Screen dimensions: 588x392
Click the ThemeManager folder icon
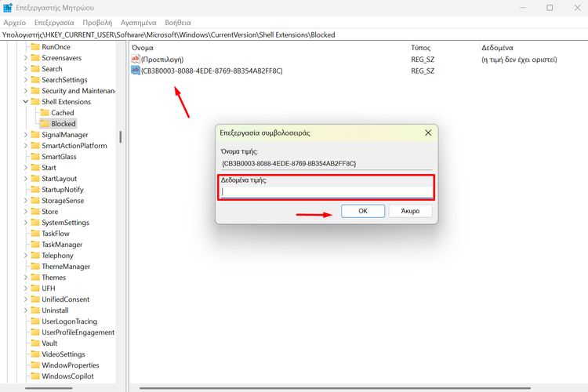click(35, 267)
